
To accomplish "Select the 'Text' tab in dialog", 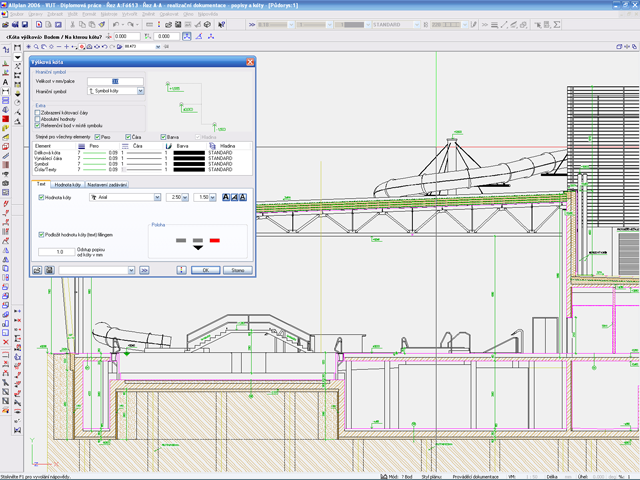I will pyautogui.click(x=41, y=184).
